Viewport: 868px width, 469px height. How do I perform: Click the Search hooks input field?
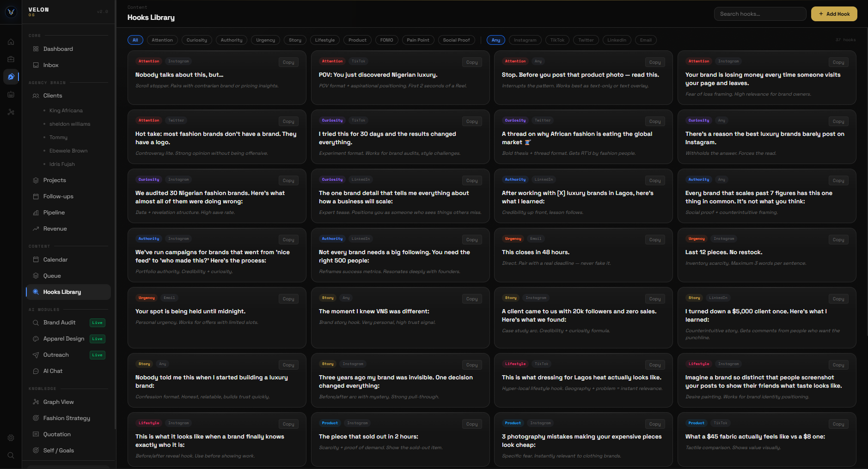click(760, 14)
